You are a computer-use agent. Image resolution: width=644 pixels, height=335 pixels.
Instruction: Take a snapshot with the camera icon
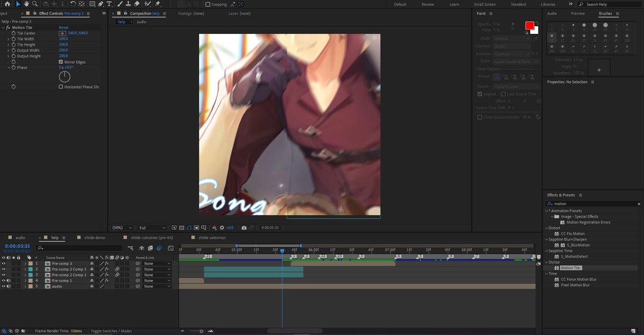click(x=244, y=228)
